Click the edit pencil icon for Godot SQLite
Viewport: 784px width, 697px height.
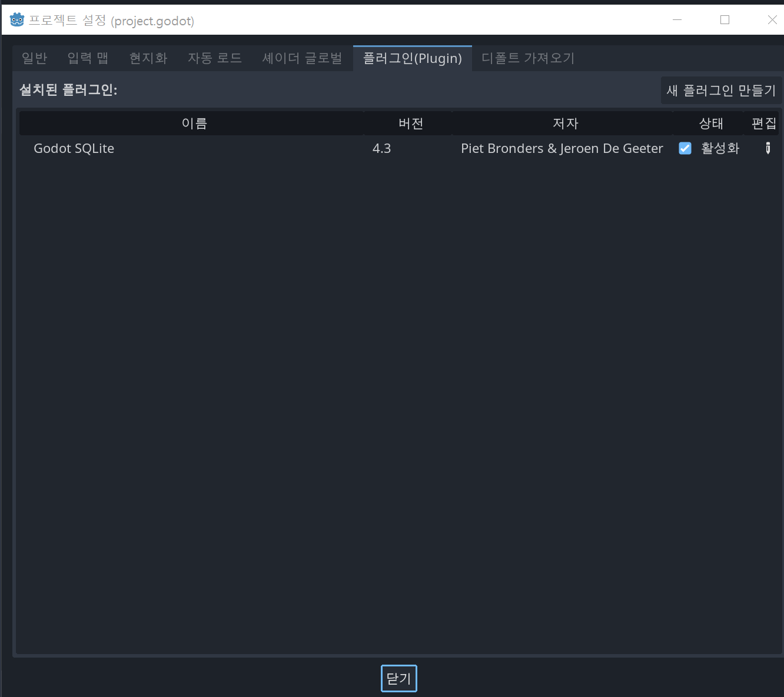768,148
